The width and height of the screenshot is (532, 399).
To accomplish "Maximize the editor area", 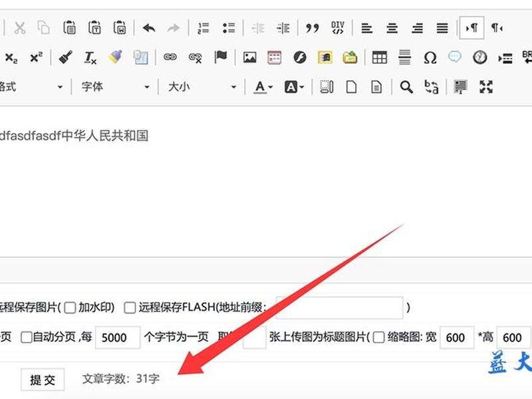I will point(486,87).
